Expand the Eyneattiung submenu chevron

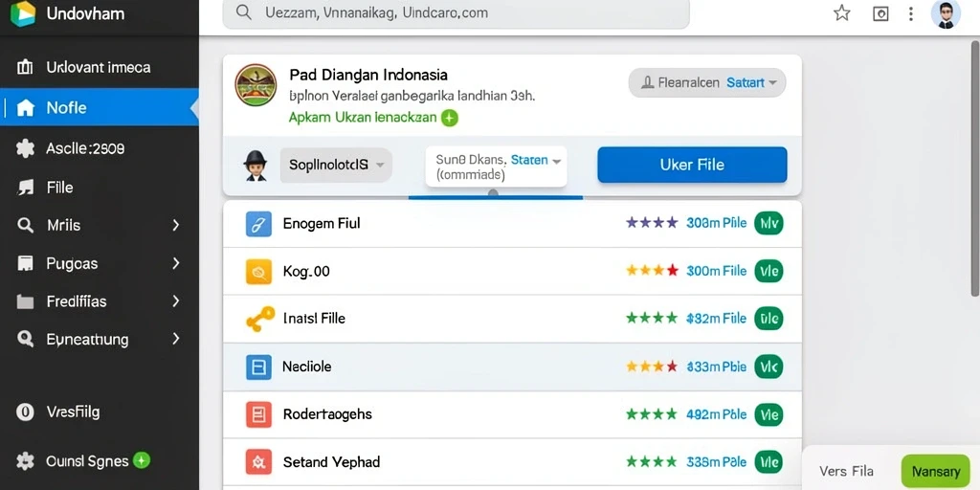coord(176,340)
